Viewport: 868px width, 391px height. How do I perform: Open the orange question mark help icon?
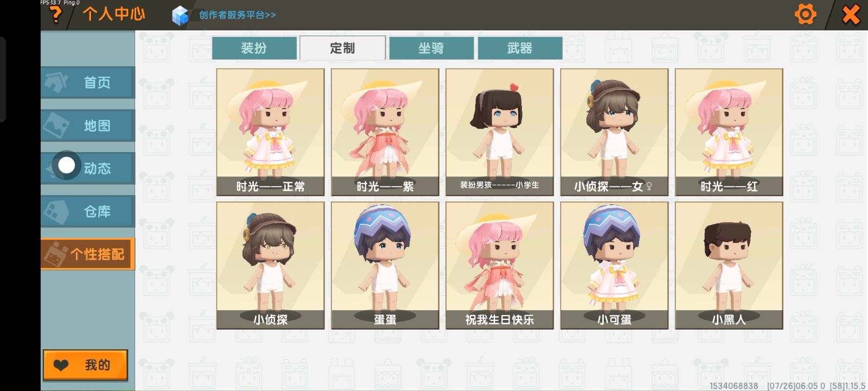click(55, 15)
